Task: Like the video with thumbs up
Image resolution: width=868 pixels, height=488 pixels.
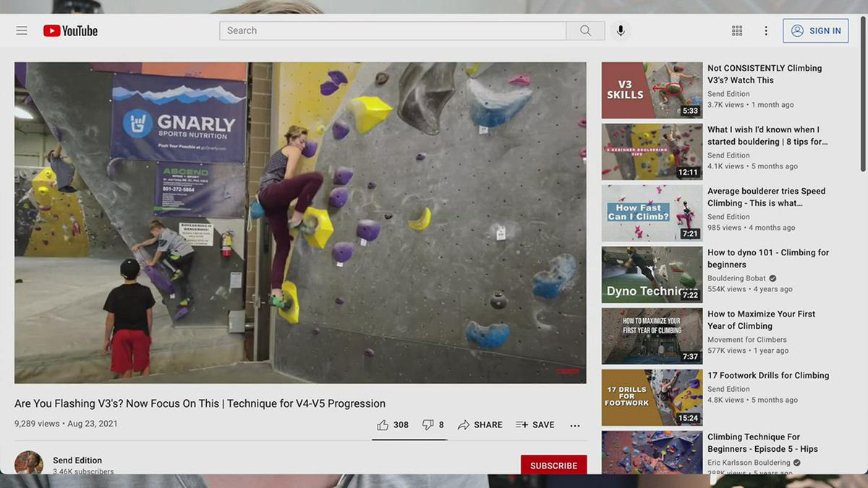Action: pos(393,425)
